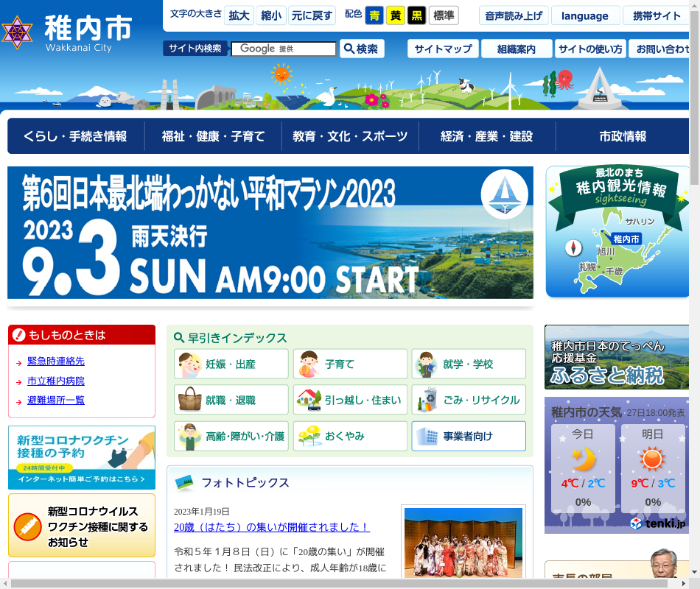700x589 pixels.
Task: Click the Wakkanai City star logo
Action: (x=18, y=32)
